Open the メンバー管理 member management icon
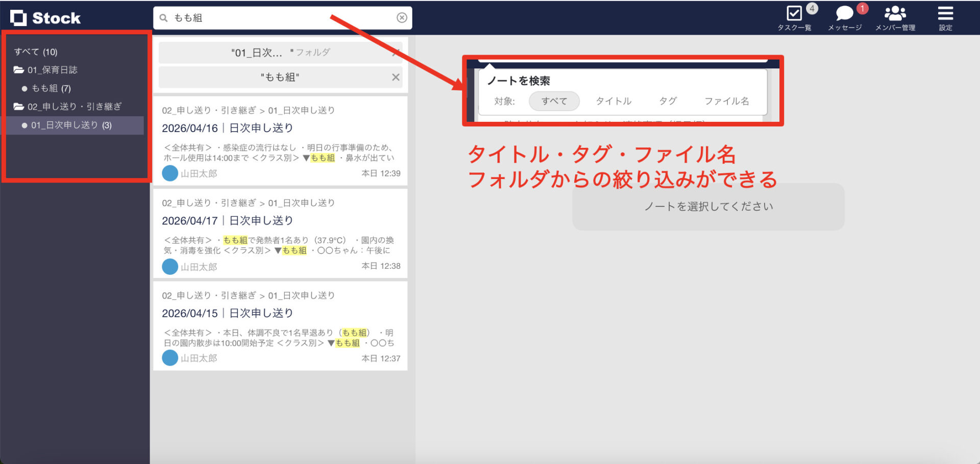The height and width of the screenshot is (464, 980). coord(896,13)
